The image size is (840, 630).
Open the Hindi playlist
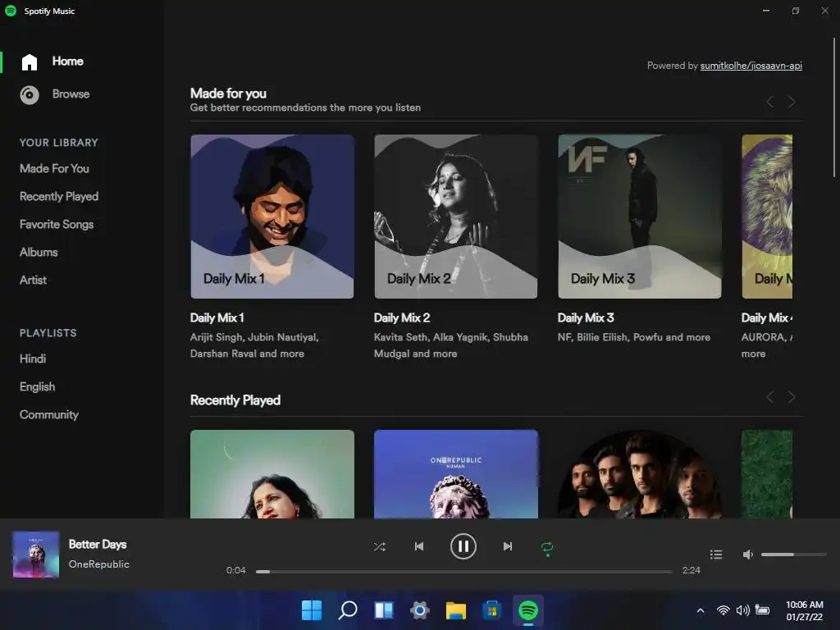[x=33, y=358]
